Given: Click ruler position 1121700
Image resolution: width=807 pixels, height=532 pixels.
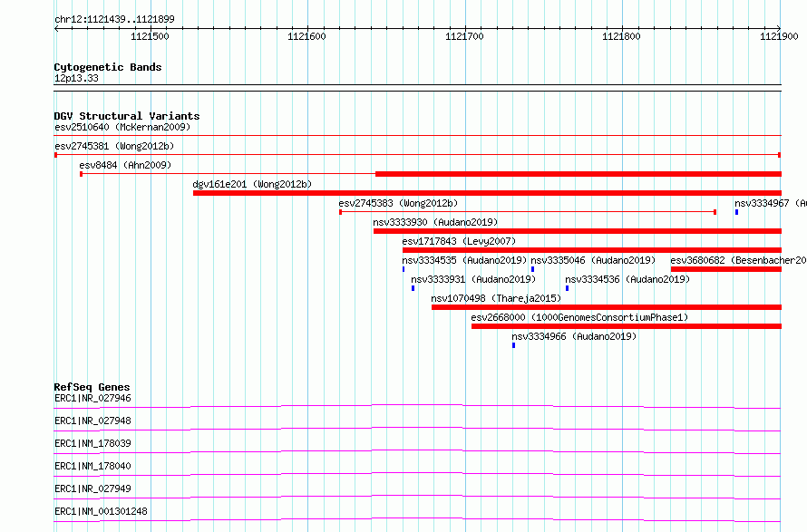Looking at the screenshot, I should click(464, 36).
